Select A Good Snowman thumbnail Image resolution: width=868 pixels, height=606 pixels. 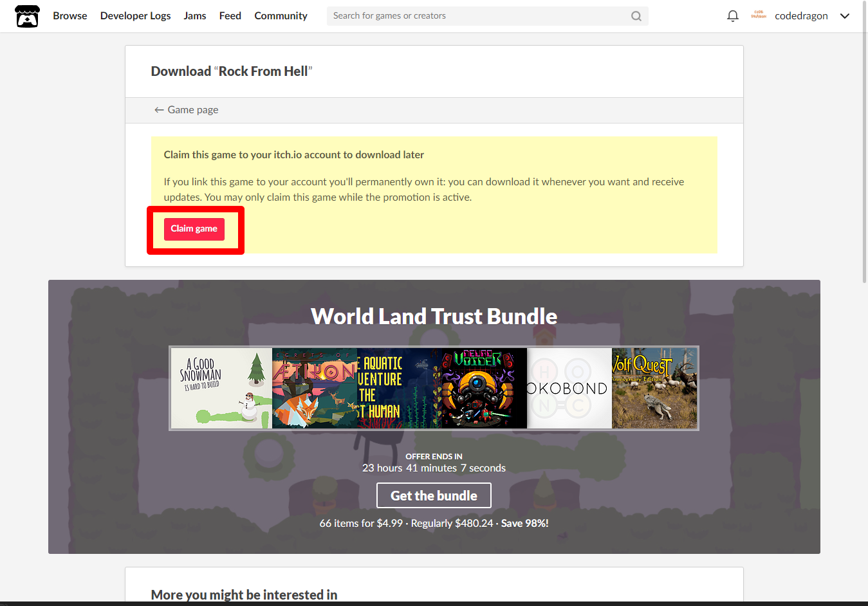coord(222,388)
